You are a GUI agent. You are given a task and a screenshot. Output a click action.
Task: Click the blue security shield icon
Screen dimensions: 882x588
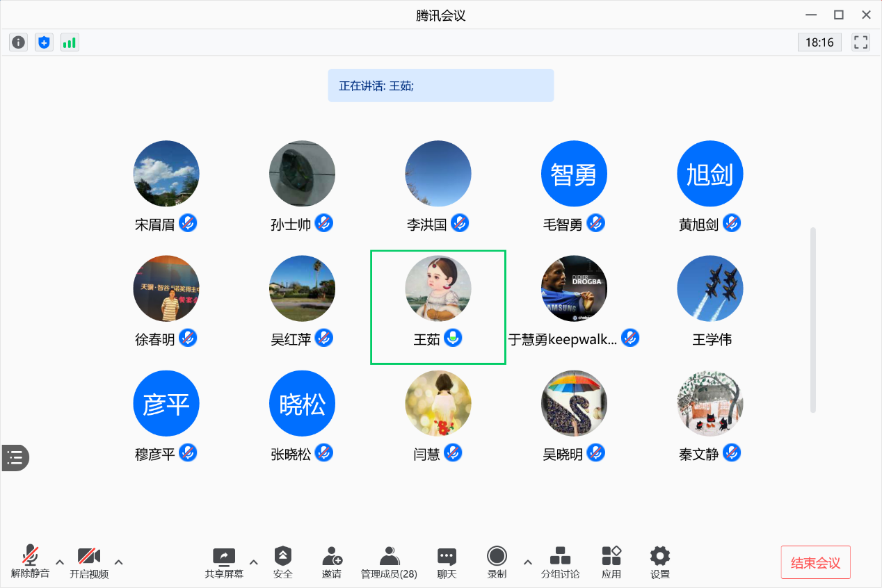(44, 42)
